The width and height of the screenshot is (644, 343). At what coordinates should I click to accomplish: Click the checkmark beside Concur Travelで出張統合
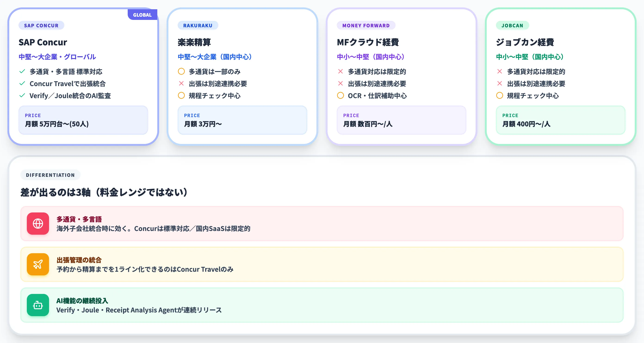[x=22, y=83]
